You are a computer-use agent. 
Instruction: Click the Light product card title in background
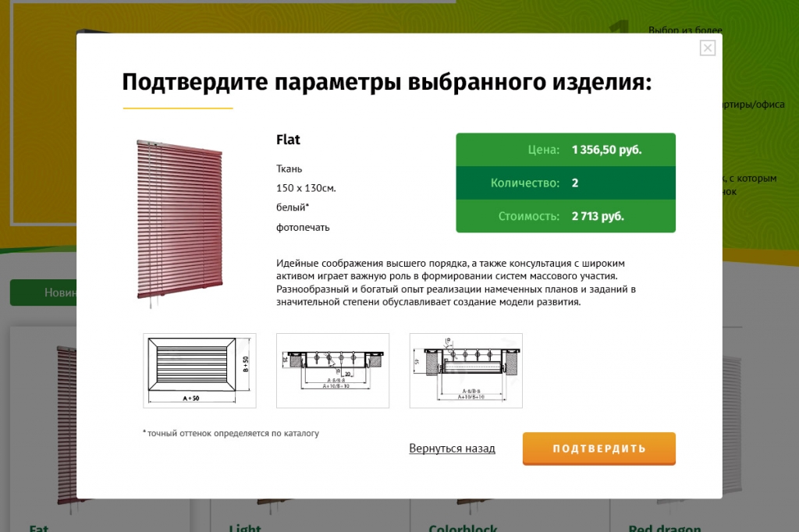tap(244, 528)
